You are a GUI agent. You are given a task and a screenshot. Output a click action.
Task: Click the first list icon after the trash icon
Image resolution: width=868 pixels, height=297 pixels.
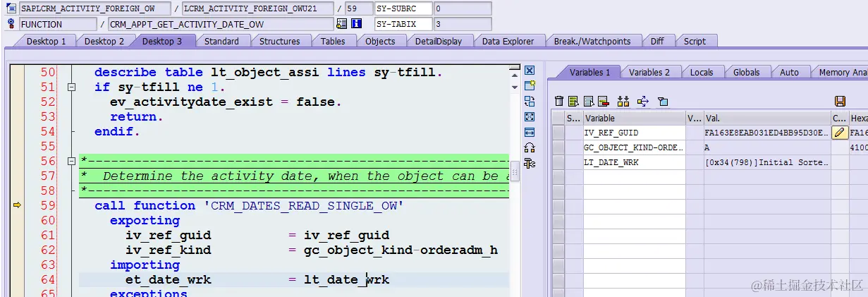(573, 102)
